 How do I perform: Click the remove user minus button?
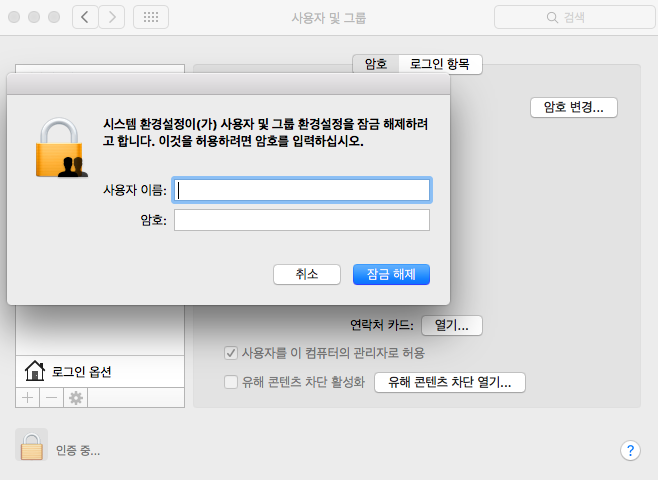click(50, 397)
